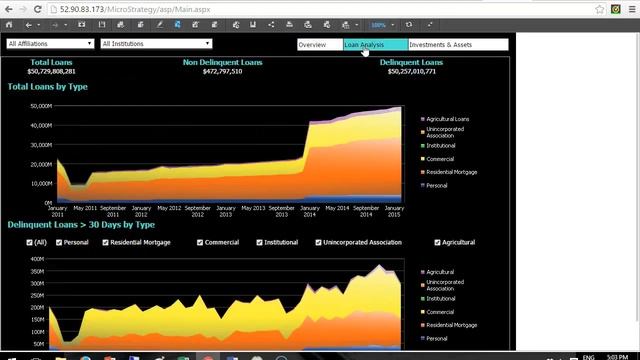Open the Investments & Assets tab

(458, 44)
